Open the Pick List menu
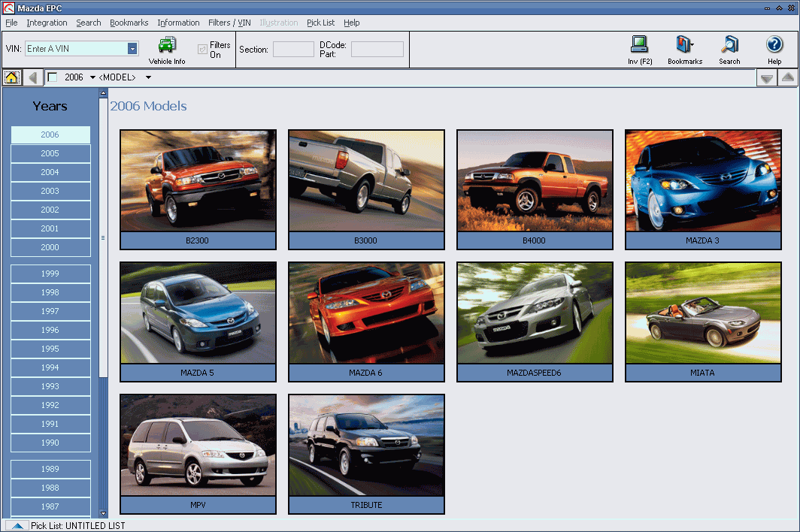Image resolution: width=800 pixels, height=532 pixels. 320,23
